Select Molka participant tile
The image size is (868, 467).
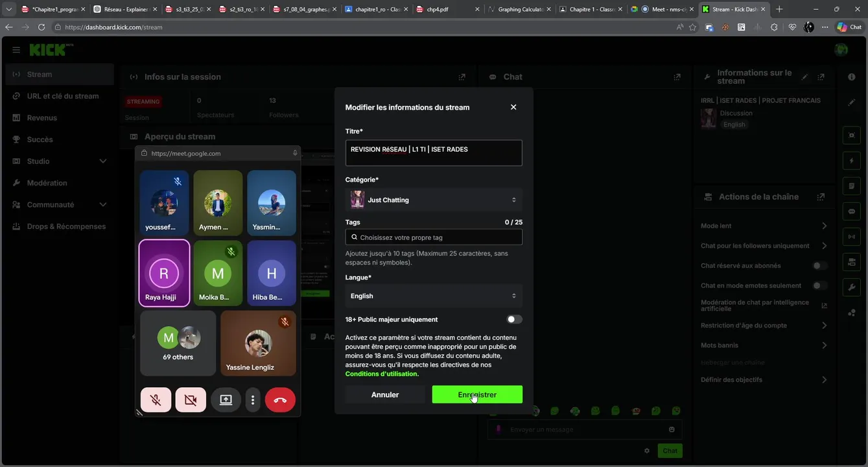point(218,273)
